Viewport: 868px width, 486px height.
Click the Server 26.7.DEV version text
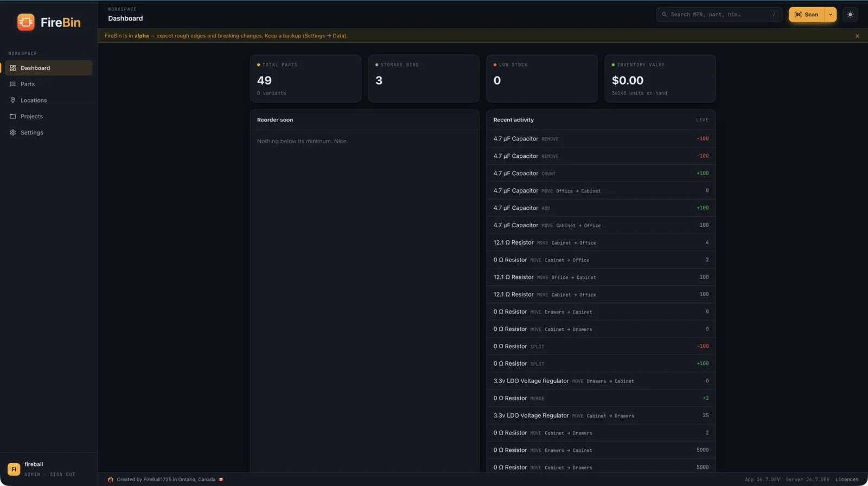[x=807, y=479]
